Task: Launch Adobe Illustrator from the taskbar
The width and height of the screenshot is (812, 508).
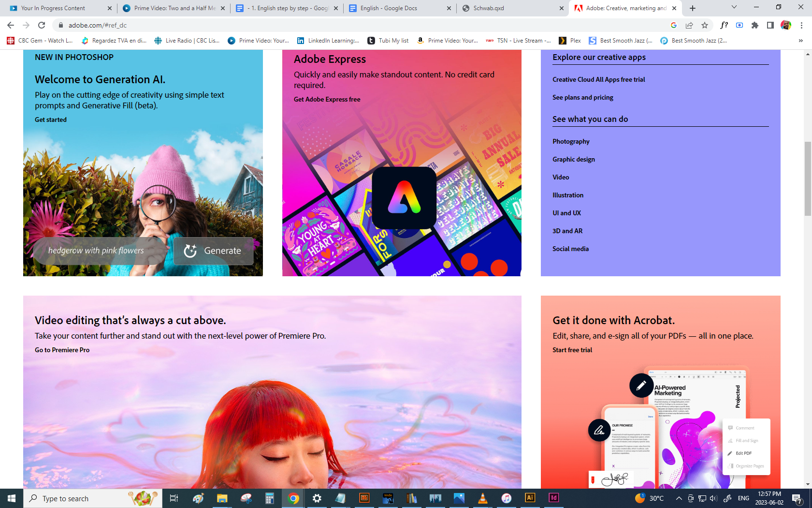Action: 530,498
